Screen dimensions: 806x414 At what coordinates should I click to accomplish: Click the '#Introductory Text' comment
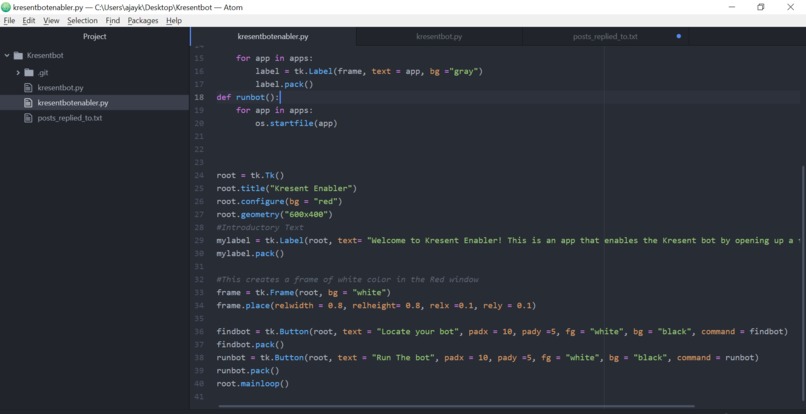(260, 227)
